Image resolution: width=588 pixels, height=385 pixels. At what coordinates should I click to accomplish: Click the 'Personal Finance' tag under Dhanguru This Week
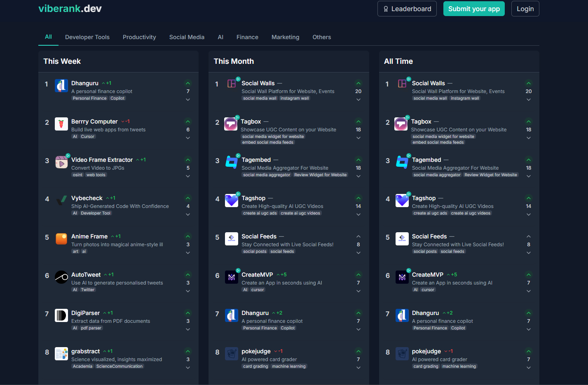pyautogui.click(x=90, y=98)
